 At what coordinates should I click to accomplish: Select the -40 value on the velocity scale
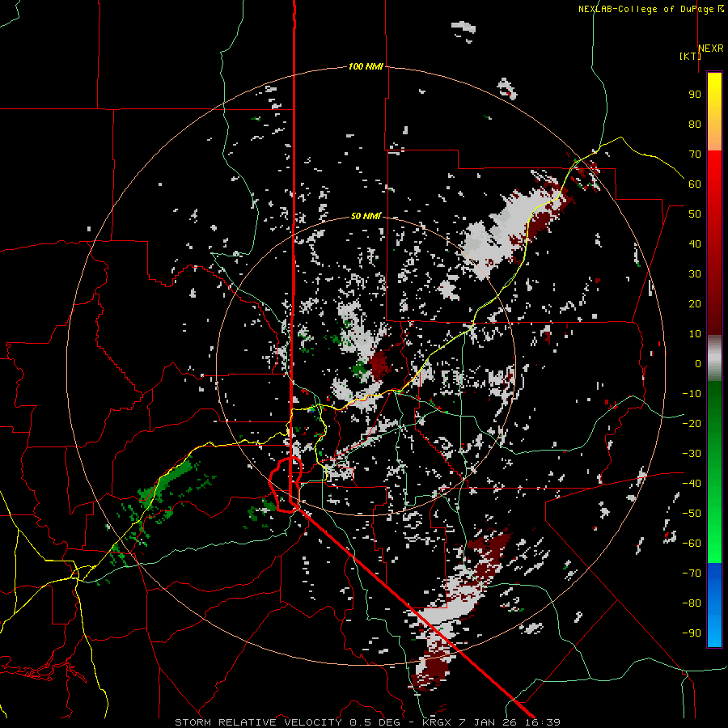(x=692, y=484)
